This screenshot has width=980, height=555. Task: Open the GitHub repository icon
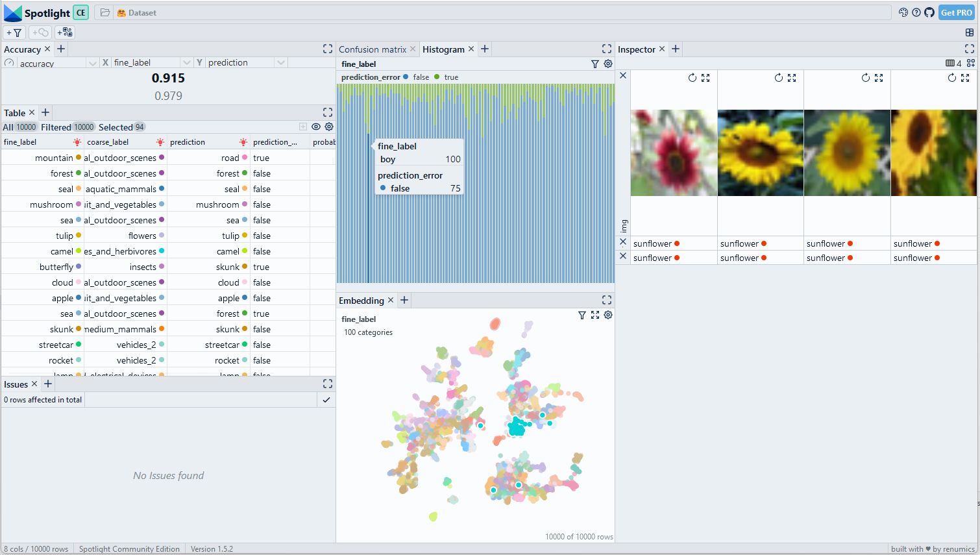pyautogui.click(x=929, y=12)
